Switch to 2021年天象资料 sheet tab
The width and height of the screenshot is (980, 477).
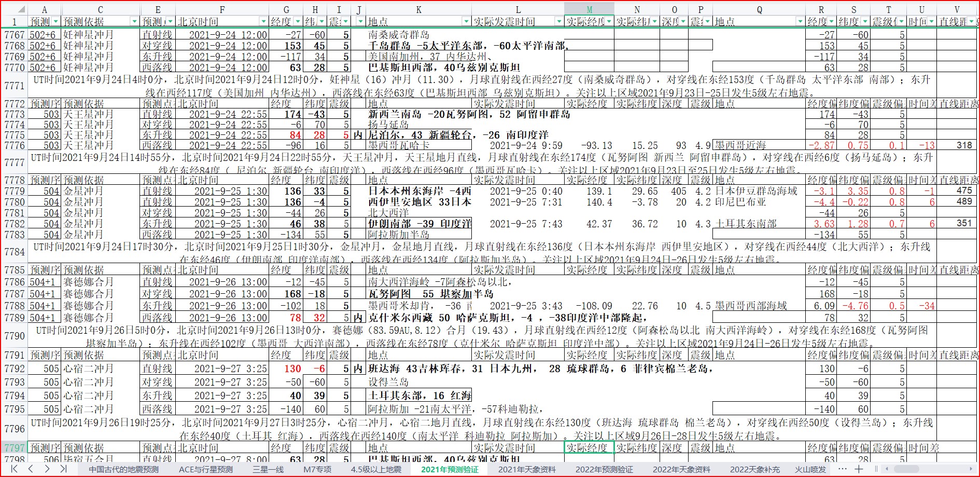point(527,469)
